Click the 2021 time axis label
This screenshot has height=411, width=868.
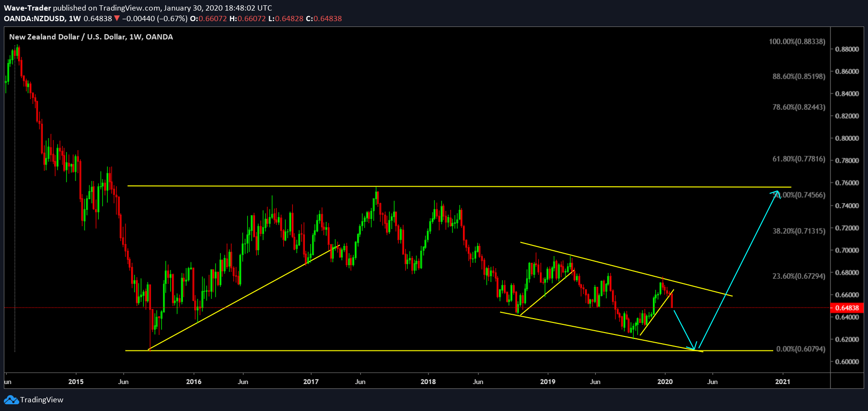tap(783, 382)
